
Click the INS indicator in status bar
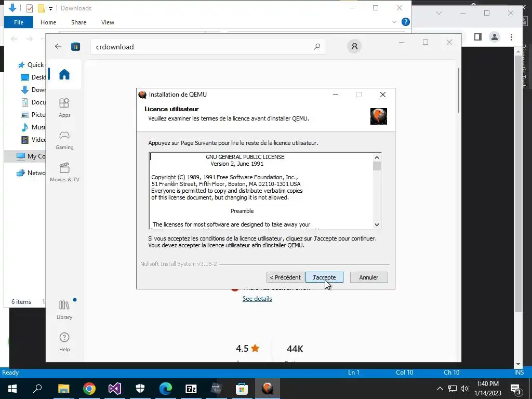519,373
